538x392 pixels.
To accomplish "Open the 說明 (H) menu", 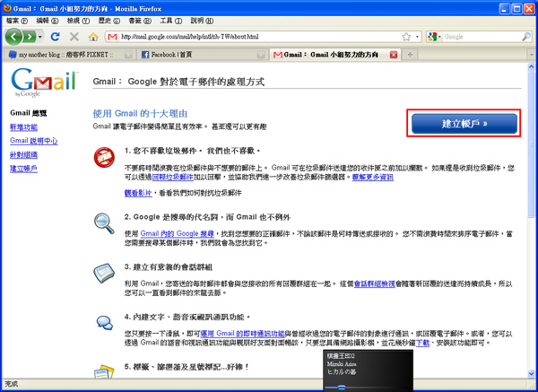I will coord(202,21).
